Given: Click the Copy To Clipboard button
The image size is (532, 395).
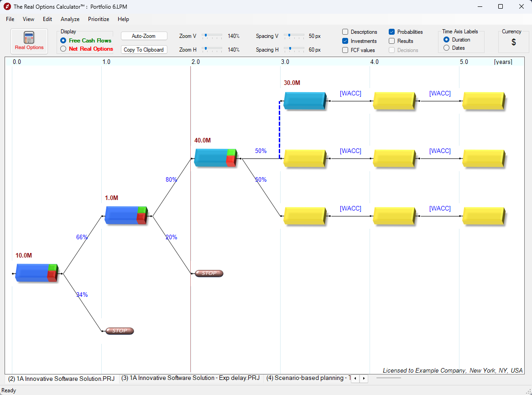Looking at the screenshot, I should (144, 49).
